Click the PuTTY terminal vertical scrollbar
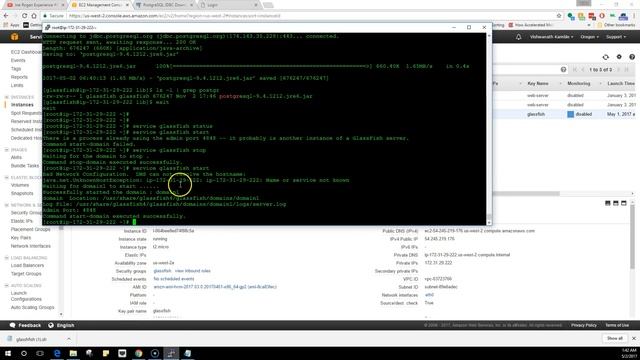This screenshot has height=360, width=640. coord(489,129)
